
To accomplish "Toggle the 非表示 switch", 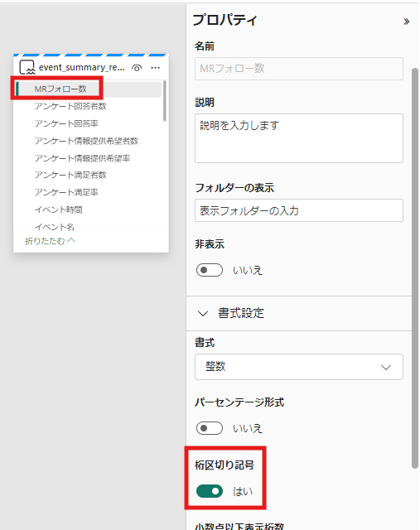I will (210, 270).
